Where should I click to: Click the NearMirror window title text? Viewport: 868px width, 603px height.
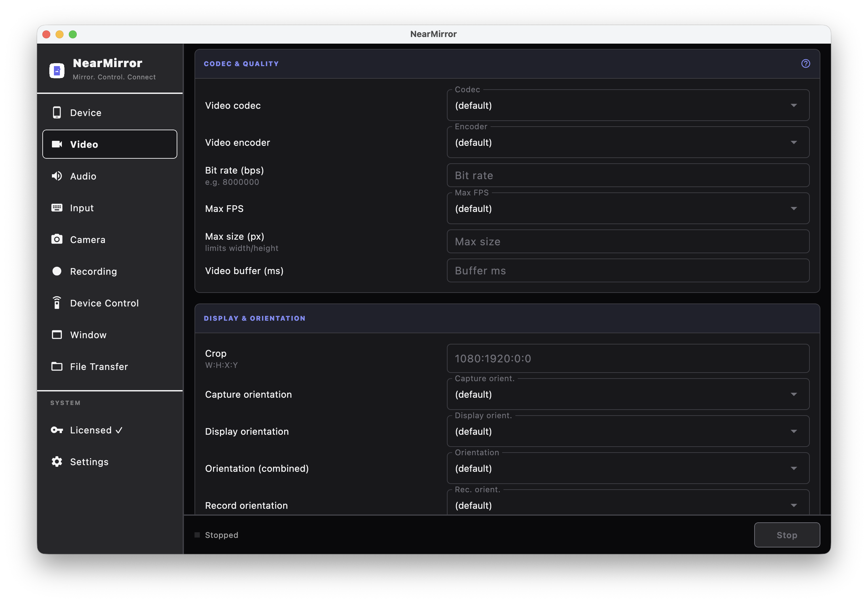[434, 34]
